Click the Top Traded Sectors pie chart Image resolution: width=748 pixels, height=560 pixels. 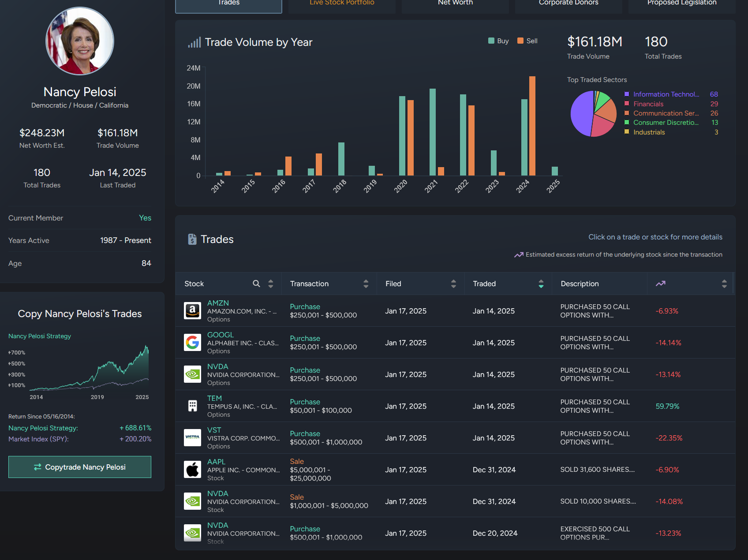594,114
